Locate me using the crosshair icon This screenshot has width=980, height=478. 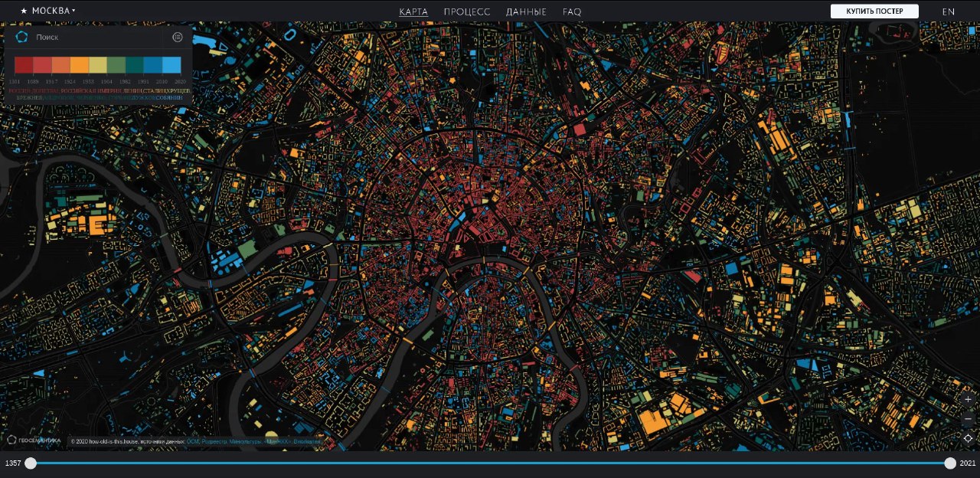coord(968,438)
